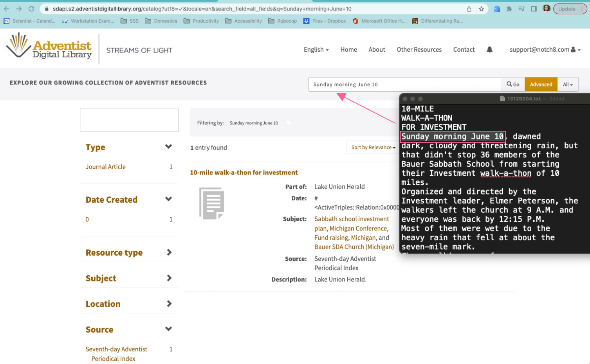Click the Bauer SDA Church (Michigan) subject link
The image size is (590, 364).
coord(354,247)
